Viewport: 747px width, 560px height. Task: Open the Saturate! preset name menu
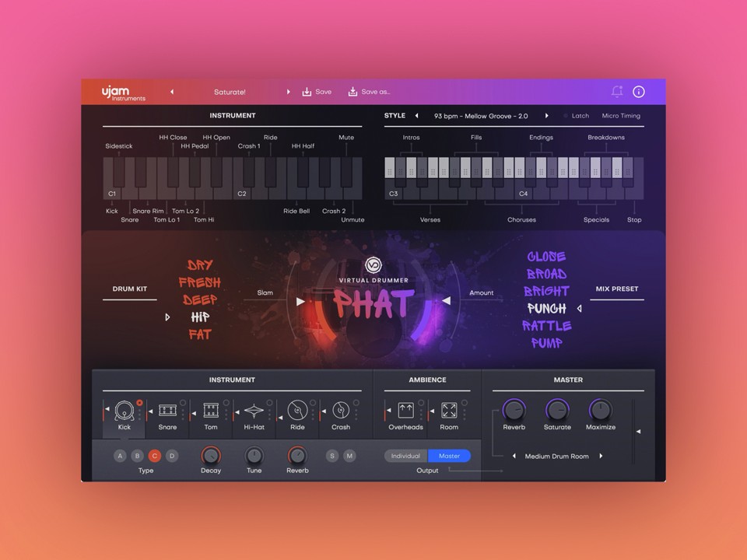pos(230,92)
